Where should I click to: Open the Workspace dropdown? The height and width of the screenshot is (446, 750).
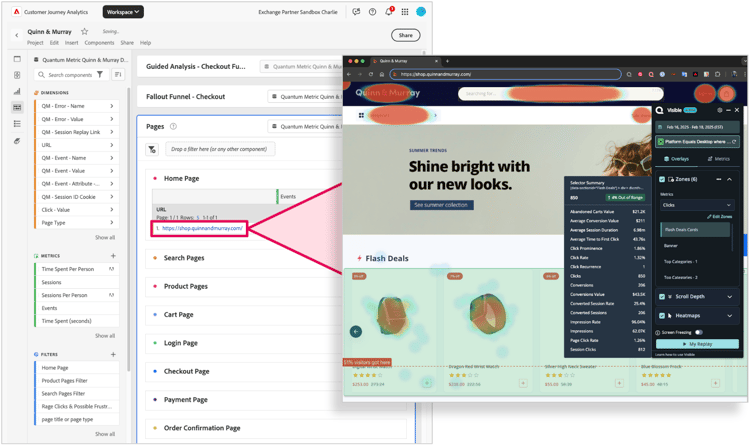pos(123,12)
